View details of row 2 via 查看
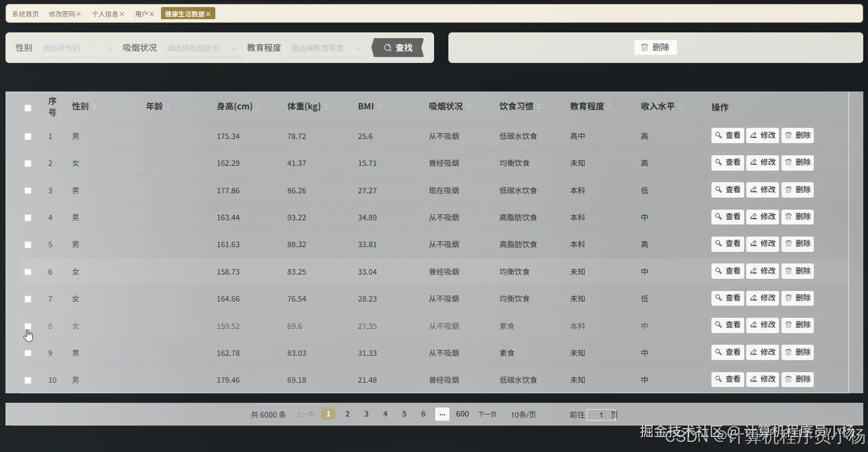868x452 pixels. point(727,163)
